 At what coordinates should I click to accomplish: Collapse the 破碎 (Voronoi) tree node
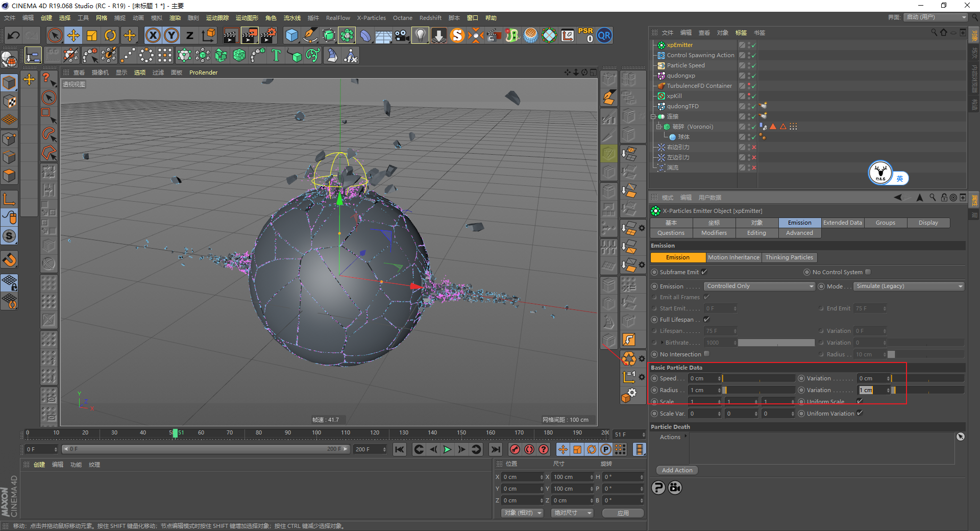(659, 127)
